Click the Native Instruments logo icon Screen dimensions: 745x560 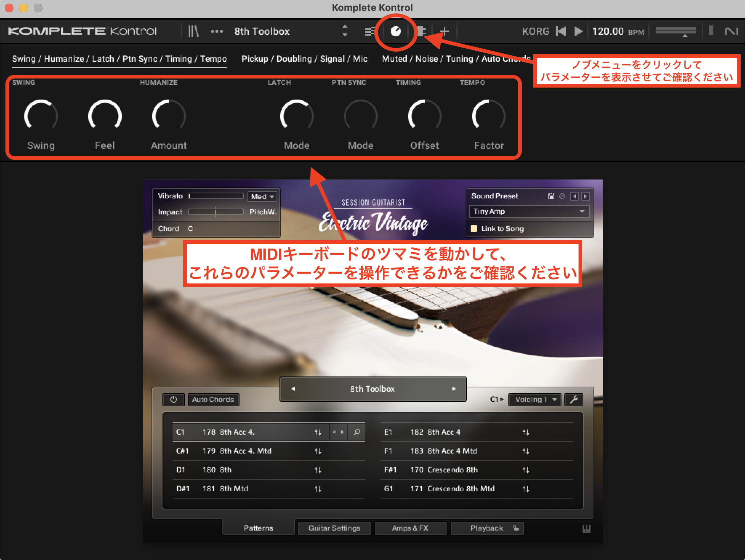[x=731, y=31]
